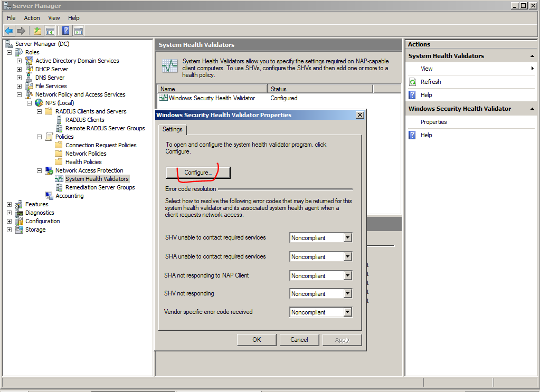Screen dimensions: 540x392
Task: Click the NPS (Local) globe icon
Action: [39, 103]
